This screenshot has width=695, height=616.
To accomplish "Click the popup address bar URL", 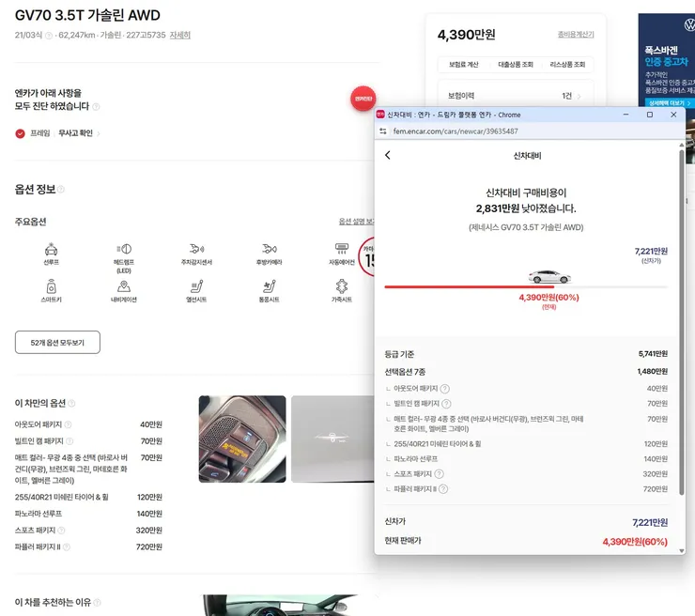I will [456, 131].
